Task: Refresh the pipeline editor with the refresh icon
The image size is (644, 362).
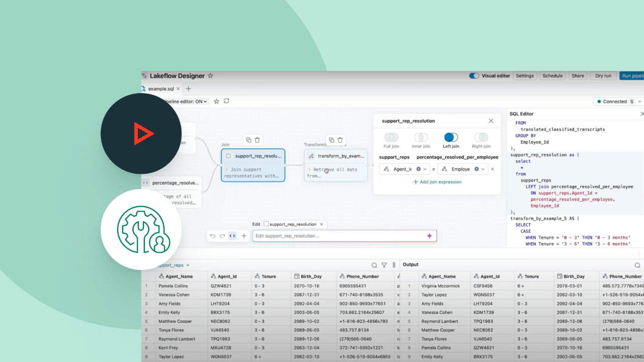Action: [x=226, y=102]
